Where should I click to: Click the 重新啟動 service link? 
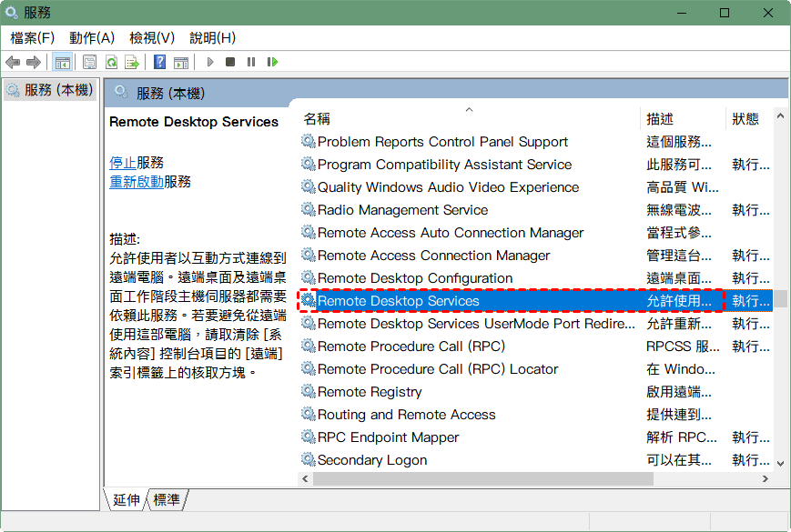(137, 182)
